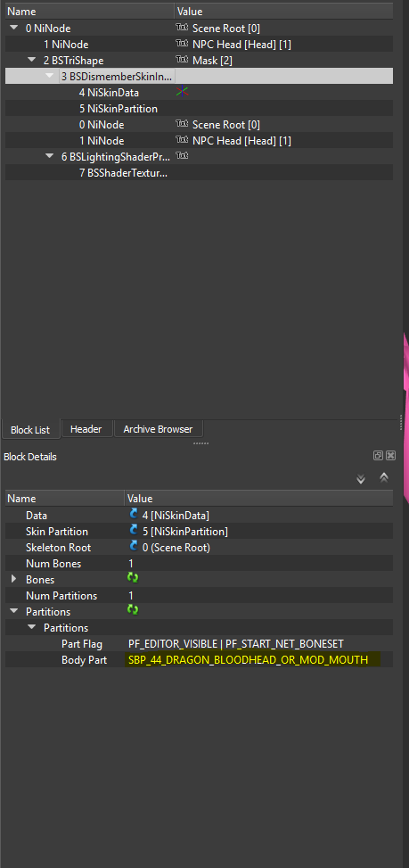
Task: Switch to the Block List tab
Action: tap(30, 430)
